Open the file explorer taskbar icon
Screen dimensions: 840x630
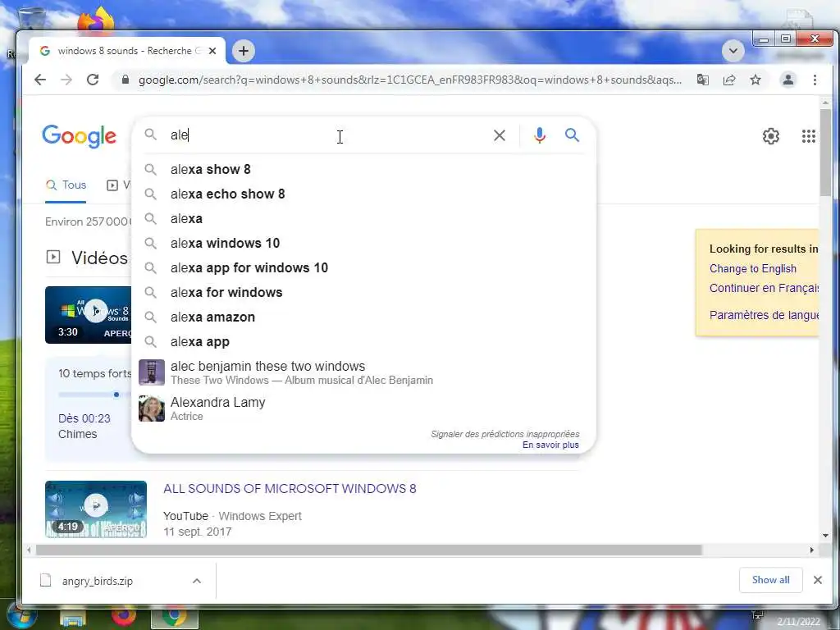coord(73,618)
